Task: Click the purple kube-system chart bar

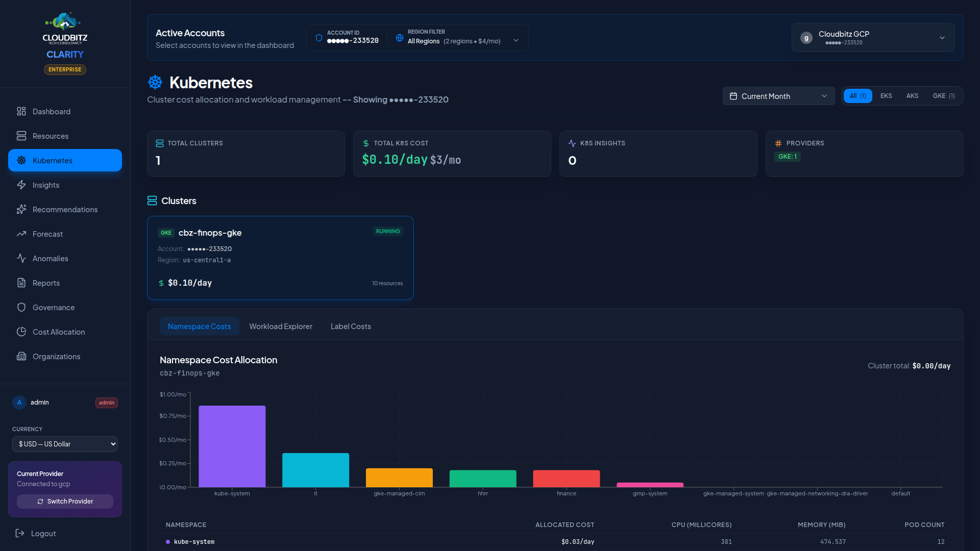Action: point(232,446)
